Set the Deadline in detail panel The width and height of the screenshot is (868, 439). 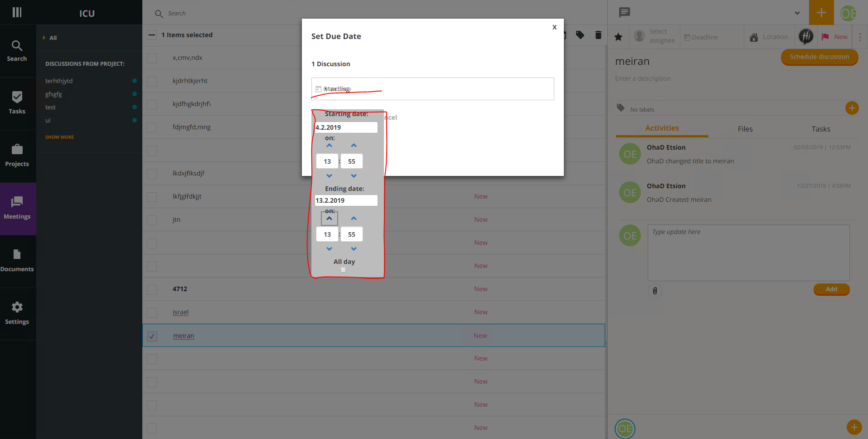click(x=701, y=37)
